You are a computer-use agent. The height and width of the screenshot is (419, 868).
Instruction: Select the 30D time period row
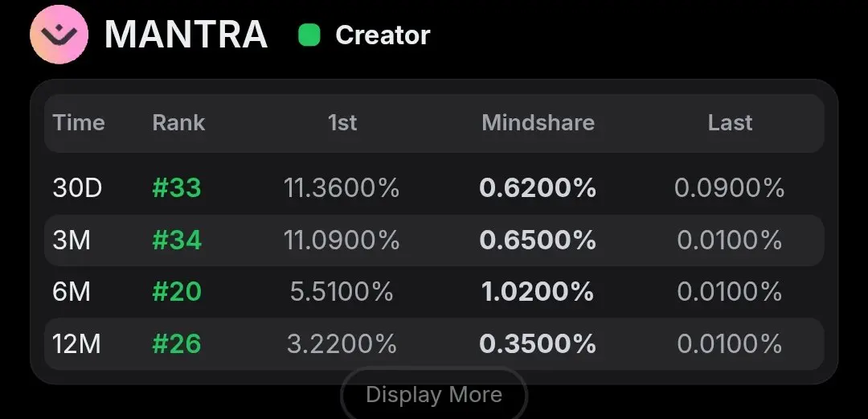(77, 188)
